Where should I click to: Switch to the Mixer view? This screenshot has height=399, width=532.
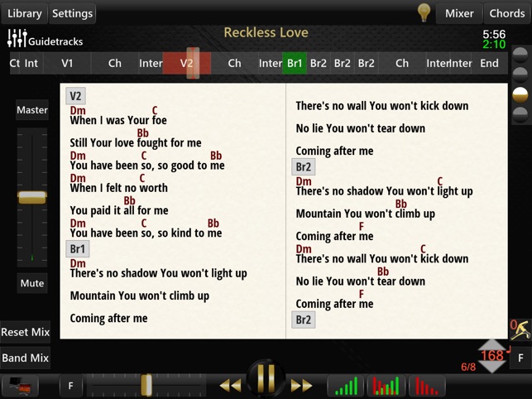pyautogui.click(x=459, y=13)
